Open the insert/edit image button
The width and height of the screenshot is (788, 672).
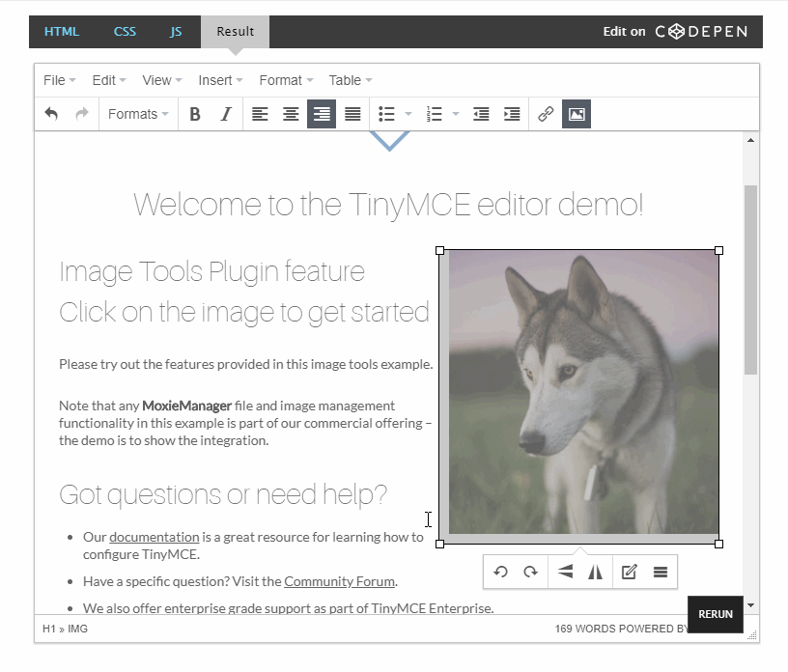[x=577, y=114]
